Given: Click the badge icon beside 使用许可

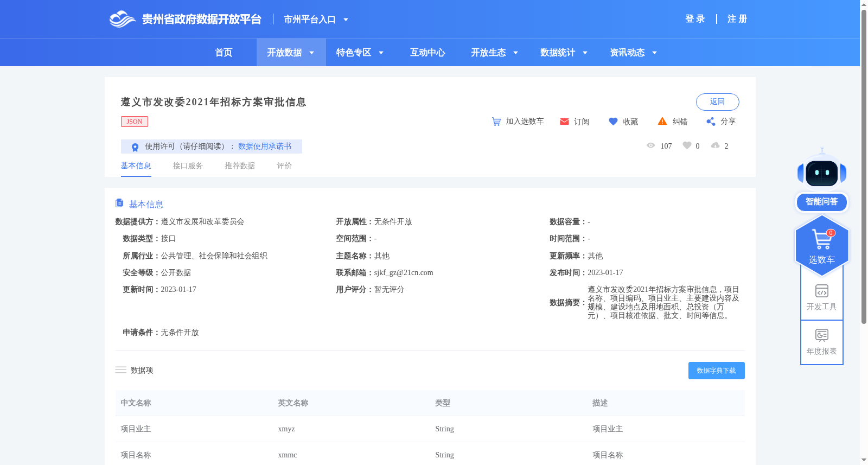Looking at the screenshot, I should (x=135, y=146).
